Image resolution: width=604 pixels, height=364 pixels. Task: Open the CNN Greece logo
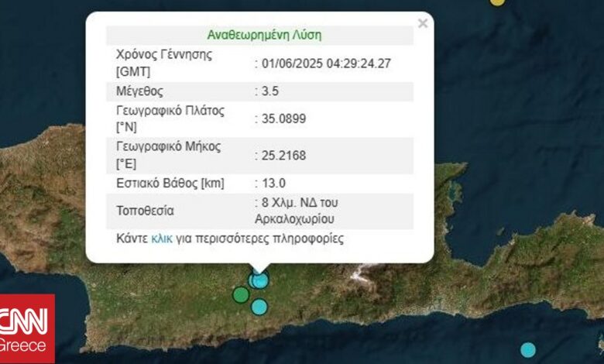[27, 328]
